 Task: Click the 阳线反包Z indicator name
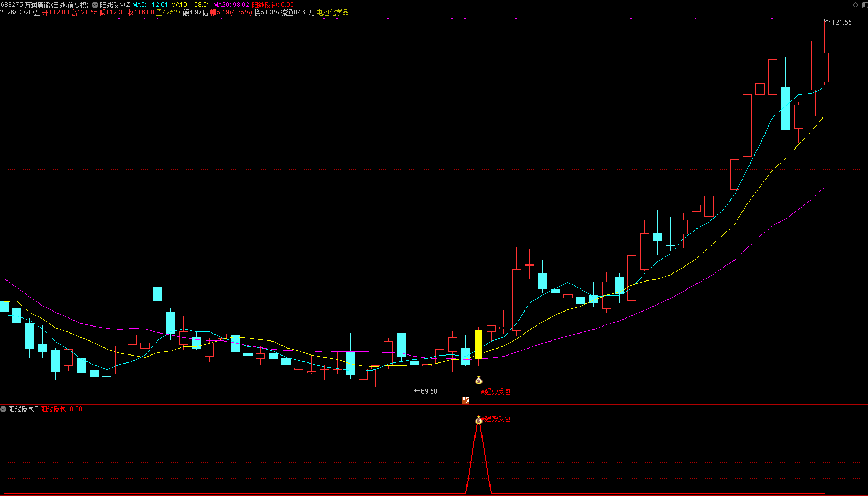click(x=115, y=5)
